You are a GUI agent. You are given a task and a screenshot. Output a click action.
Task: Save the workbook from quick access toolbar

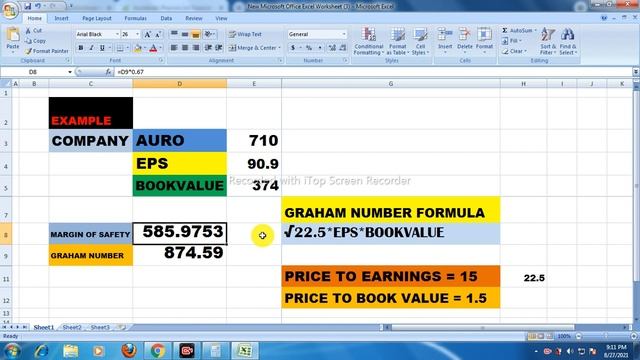click(x=28, y=6)
